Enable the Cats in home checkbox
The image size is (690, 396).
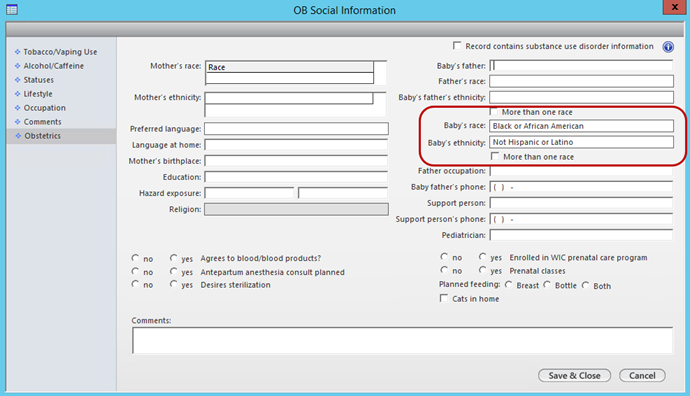(444, 298)
